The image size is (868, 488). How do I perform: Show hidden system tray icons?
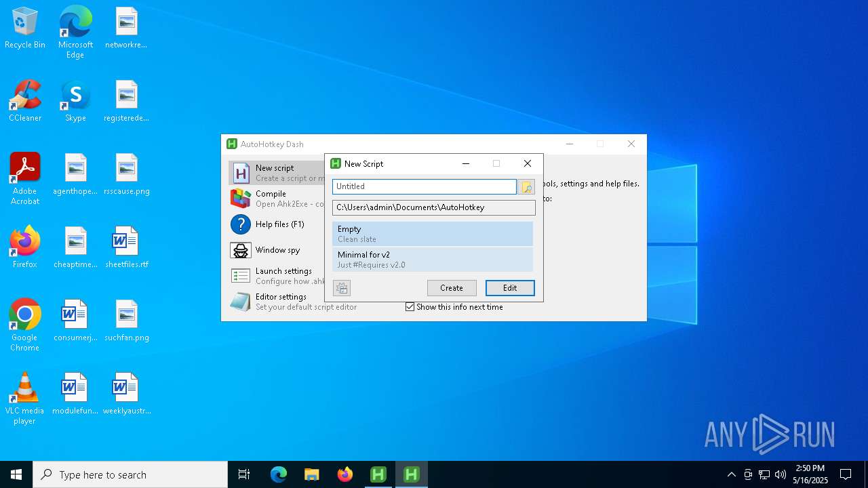[731, 474]
